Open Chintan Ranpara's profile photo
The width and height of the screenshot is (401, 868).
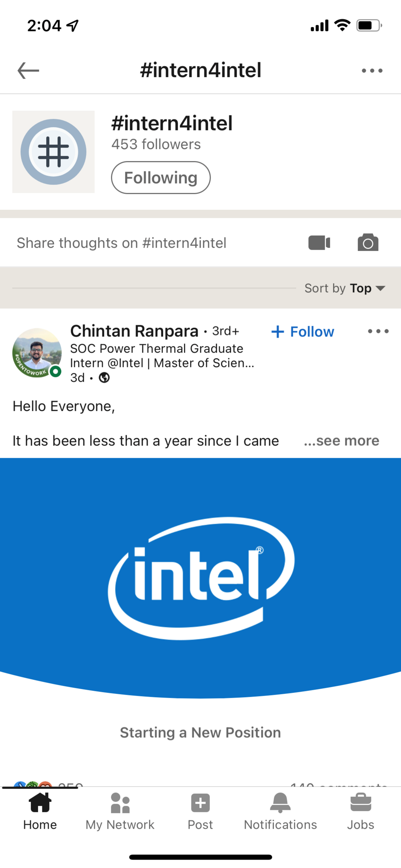tap(37, 353)
